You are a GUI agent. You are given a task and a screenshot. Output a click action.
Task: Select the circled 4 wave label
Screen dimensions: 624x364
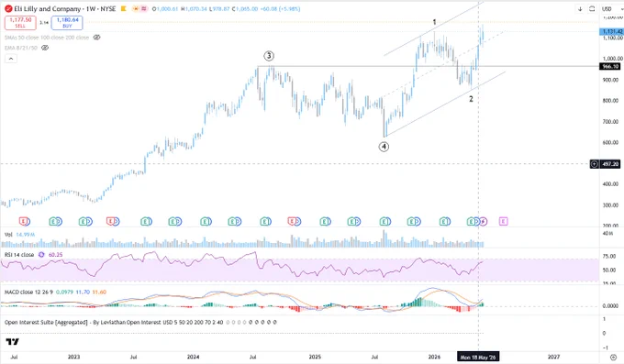(384, 147)
